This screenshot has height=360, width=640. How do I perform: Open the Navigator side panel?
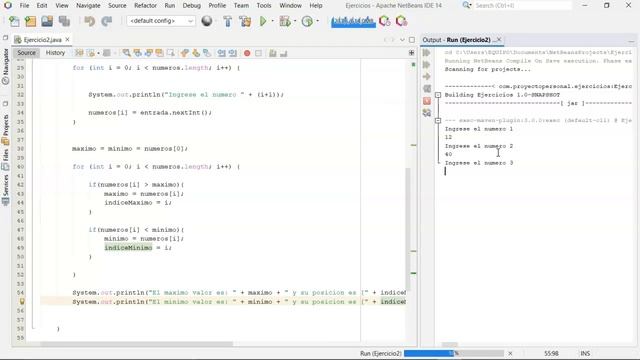point(5,66)
